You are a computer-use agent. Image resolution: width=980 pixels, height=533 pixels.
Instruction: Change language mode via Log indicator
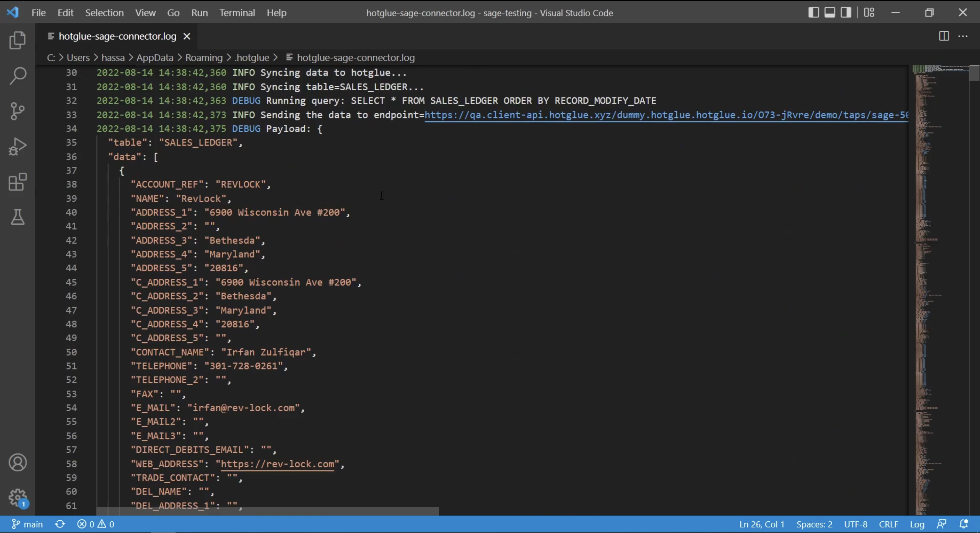pos(917,524)
